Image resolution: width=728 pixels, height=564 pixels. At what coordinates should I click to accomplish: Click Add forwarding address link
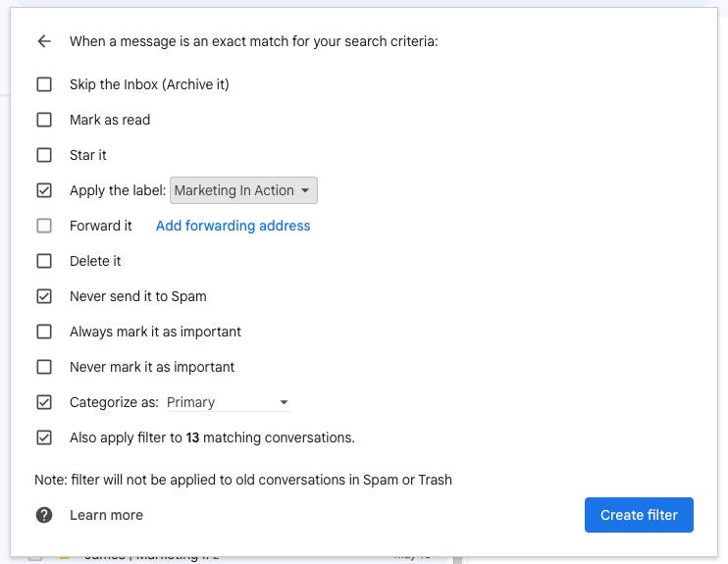tap(234, 226)
